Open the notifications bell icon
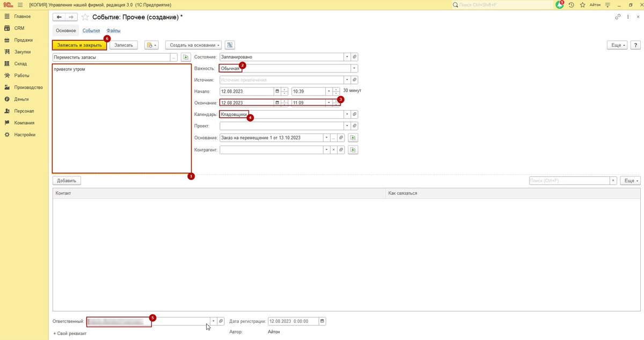This screenshot has width=644, height=340. tap(559, 5)
